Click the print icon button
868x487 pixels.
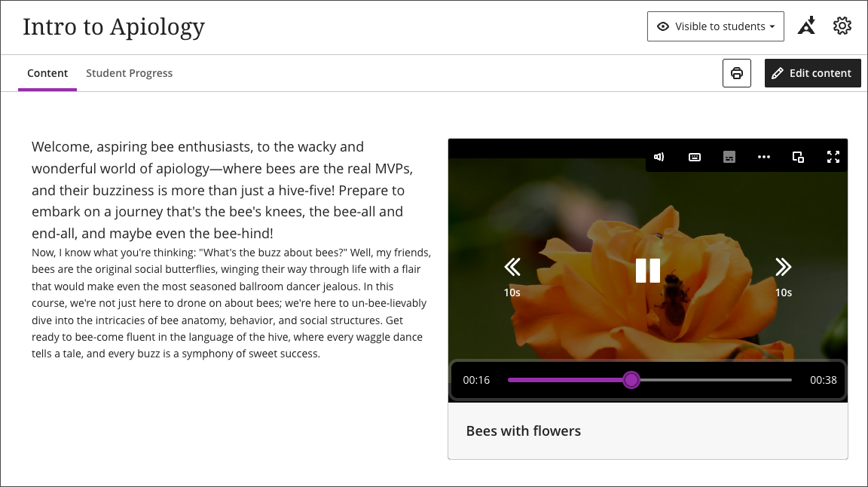(x=736, y=73)
